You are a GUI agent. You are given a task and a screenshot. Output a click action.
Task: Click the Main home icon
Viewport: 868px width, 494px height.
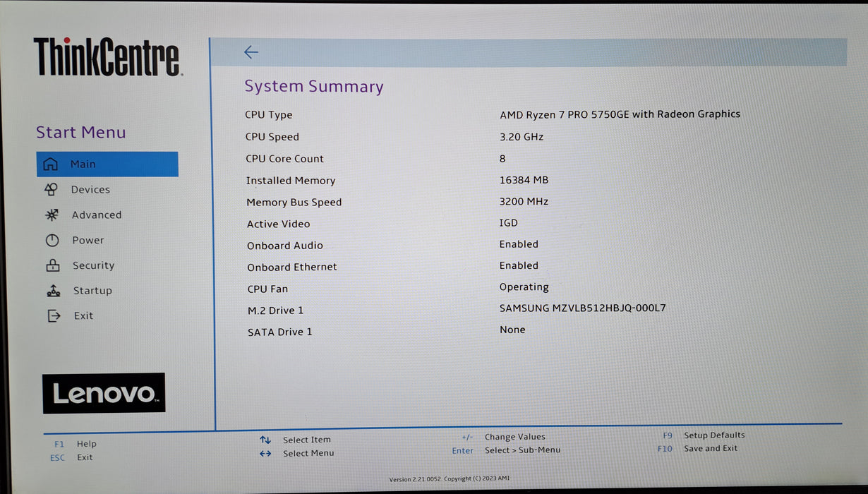coord(50,164)
